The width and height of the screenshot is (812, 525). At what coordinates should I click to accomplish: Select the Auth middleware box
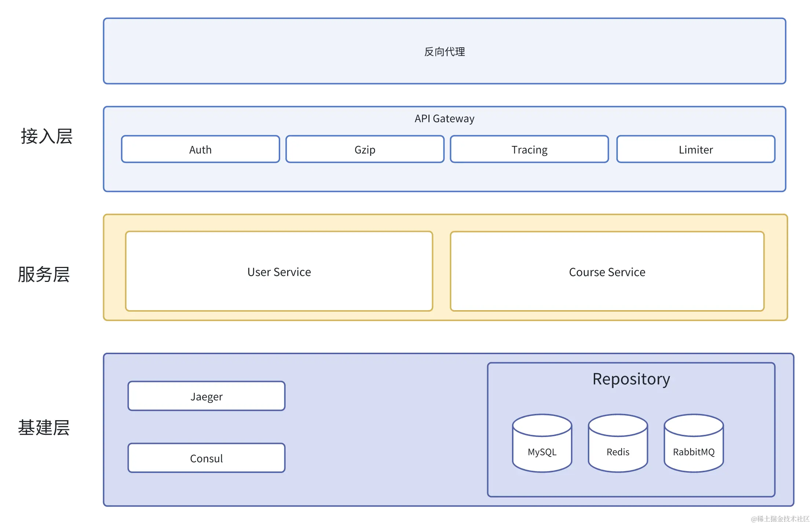point(200,149)
